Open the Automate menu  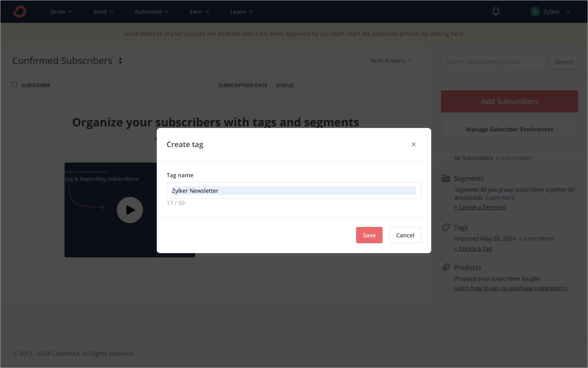(x=151, y=11)
